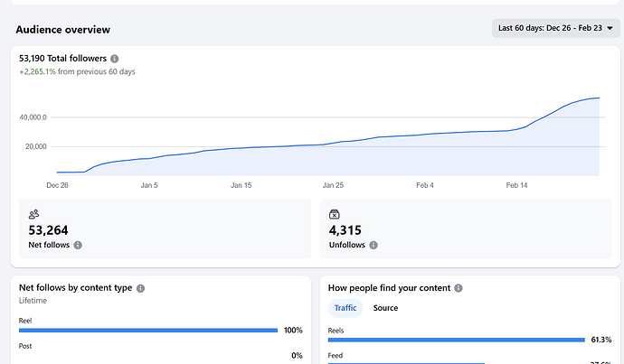Image resolution: width=624 pixels, height=364 pixels.
Task: Click the 4,315 Unfollows number
Action: point(345,230)
